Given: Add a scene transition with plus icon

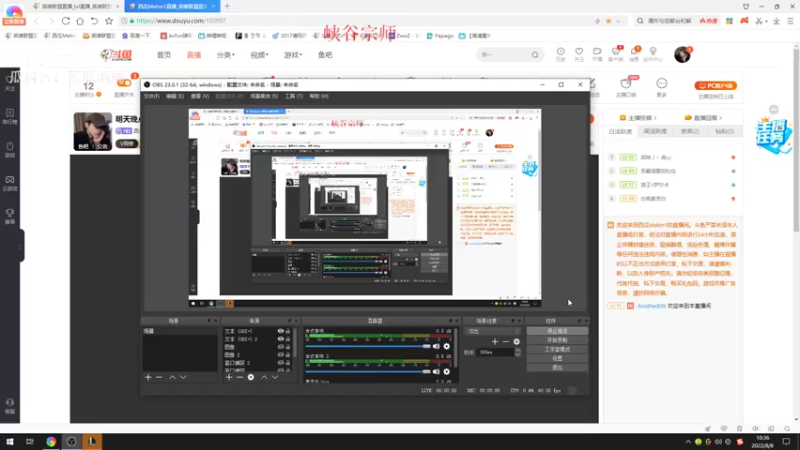Looking at the screenshot, I should coord(495,342).
